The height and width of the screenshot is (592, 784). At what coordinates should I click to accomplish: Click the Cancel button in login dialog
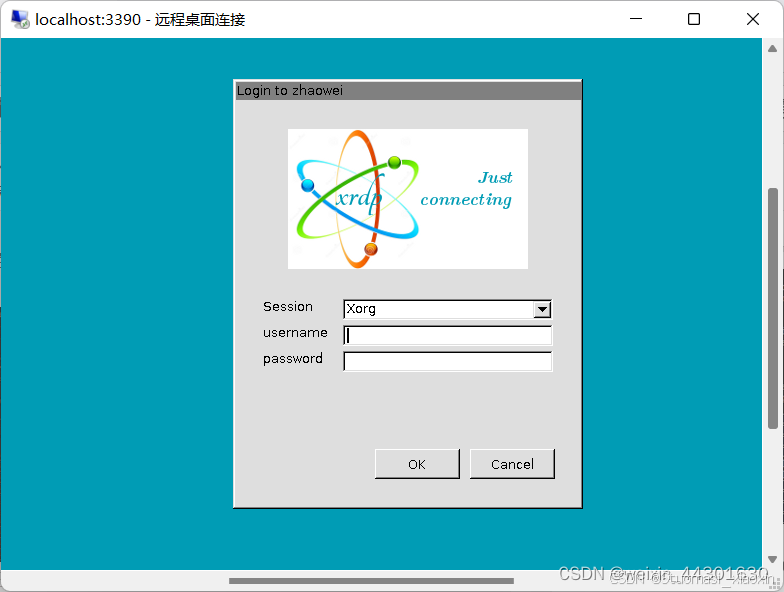click(512, 464)
